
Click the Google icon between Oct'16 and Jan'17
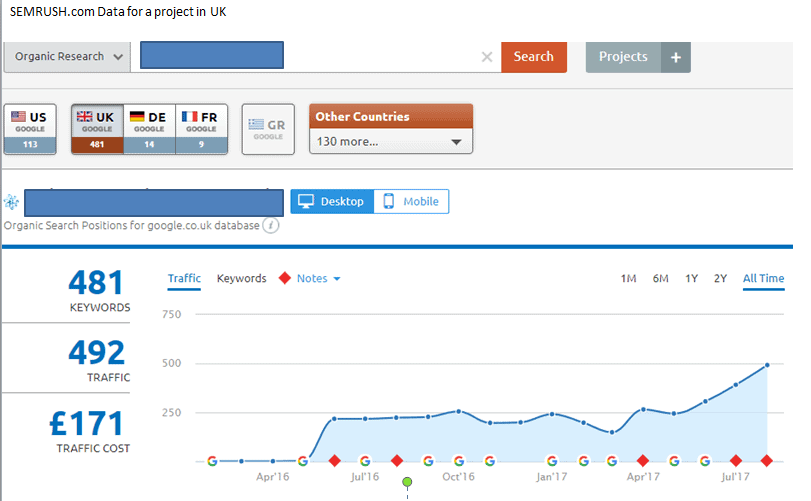point(490,461)
